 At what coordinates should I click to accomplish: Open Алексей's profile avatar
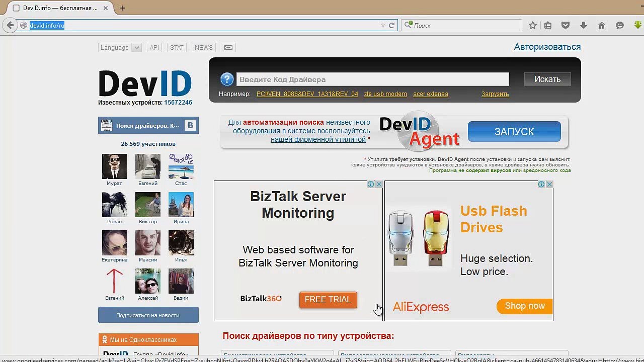coord(148,281)
